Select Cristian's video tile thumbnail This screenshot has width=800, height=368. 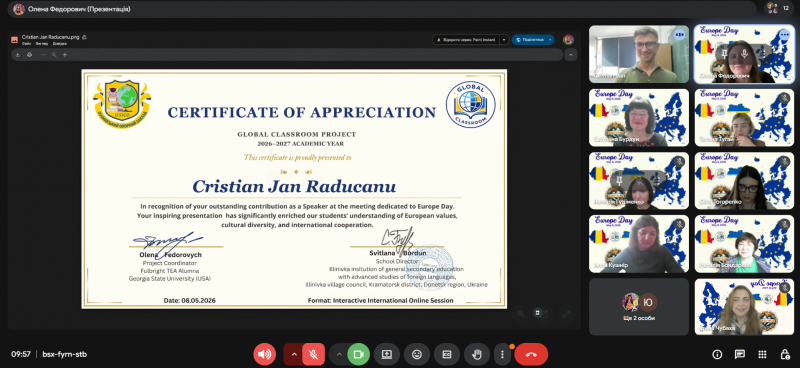point(639,54)
